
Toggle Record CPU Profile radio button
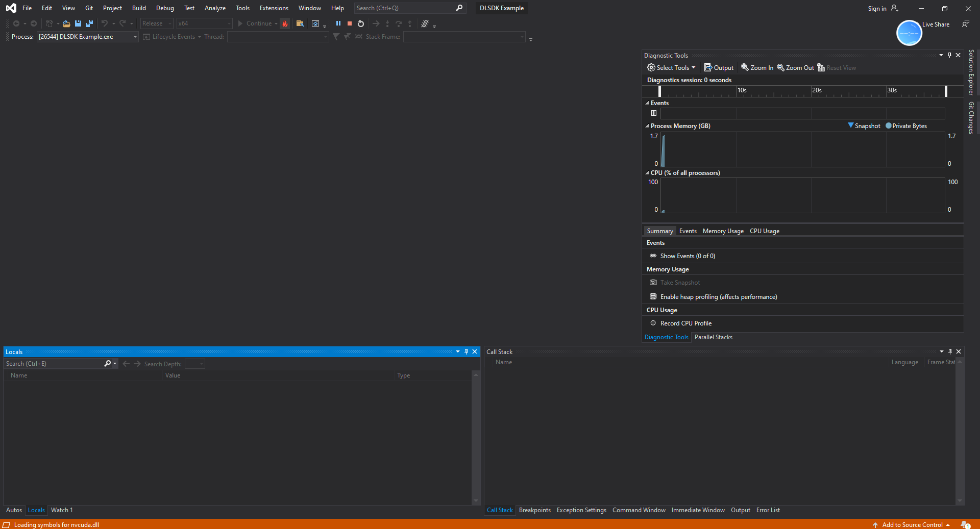(x=653, y=323)
